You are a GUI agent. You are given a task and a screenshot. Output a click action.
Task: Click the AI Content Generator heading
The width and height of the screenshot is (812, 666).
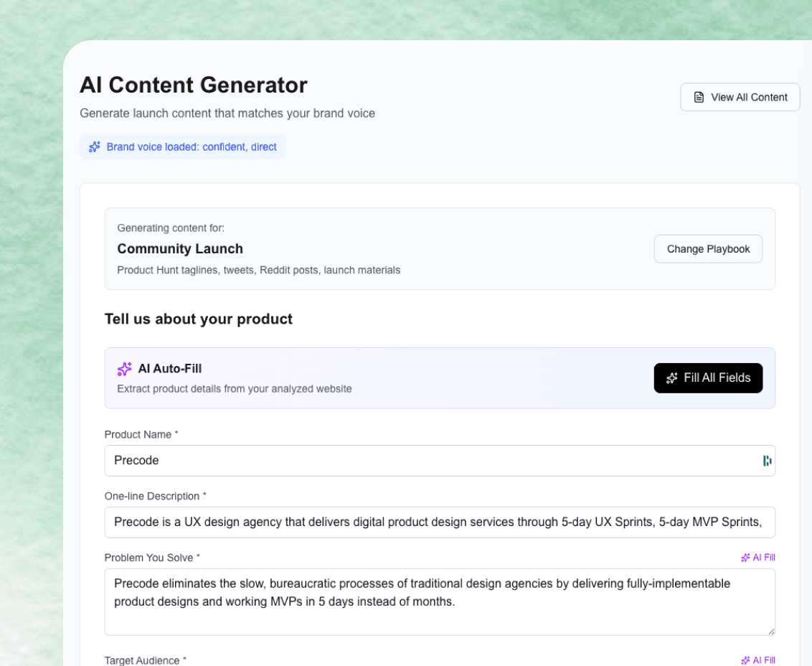pos(193,85)
